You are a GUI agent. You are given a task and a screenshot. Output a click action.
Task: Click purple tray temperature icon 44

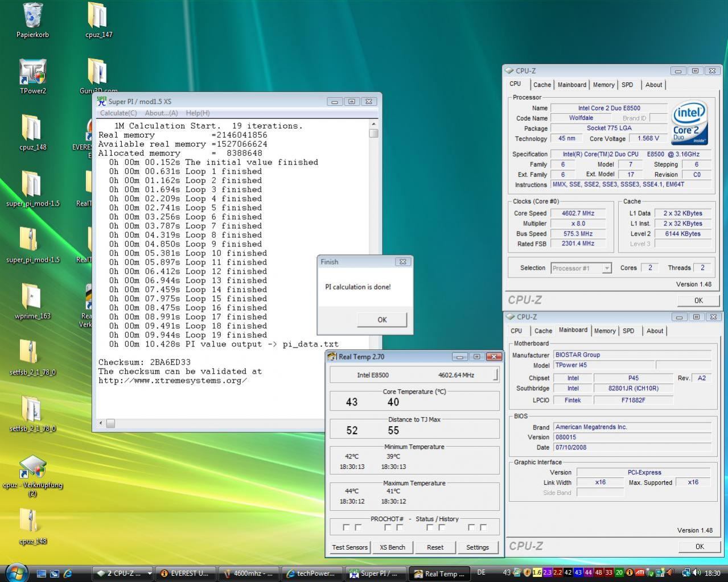point(588,573)
